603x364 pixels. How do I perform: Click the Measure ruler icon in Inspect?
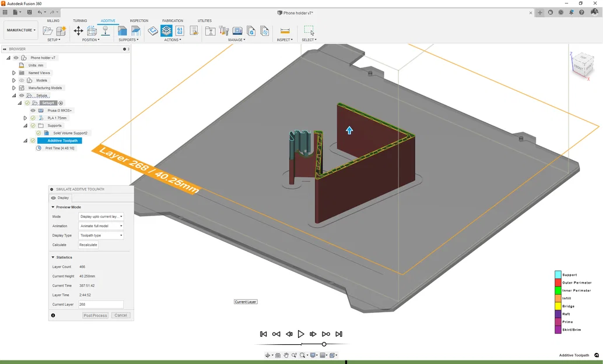tap(285, 31)
